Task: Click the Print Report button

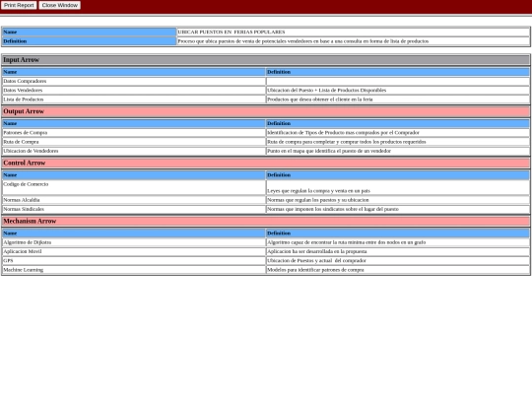Action: click(x=19, y=6)
